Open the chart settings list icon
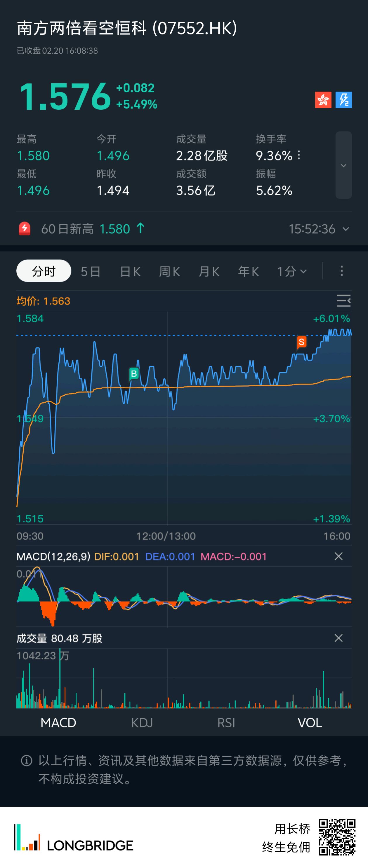Viewport: 368px width, 868px height. tap(343, 301)
